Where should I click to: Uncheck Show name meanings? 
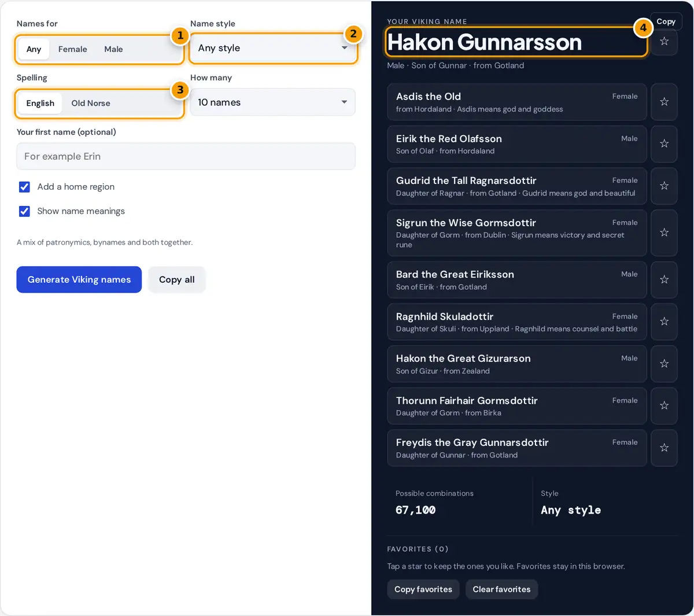24,211
